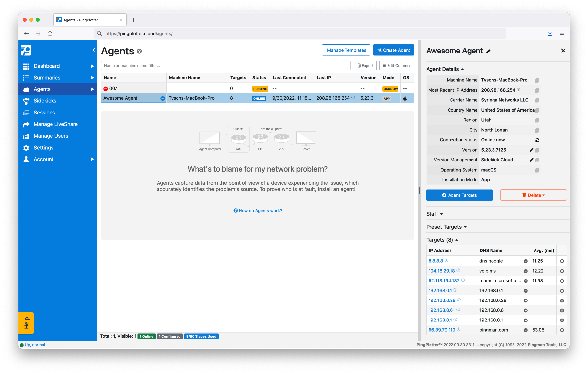Image resolution: width=588 pixels, height=373 pixels.
Task: Click the Create Agent button
Action: click(393, 50)
